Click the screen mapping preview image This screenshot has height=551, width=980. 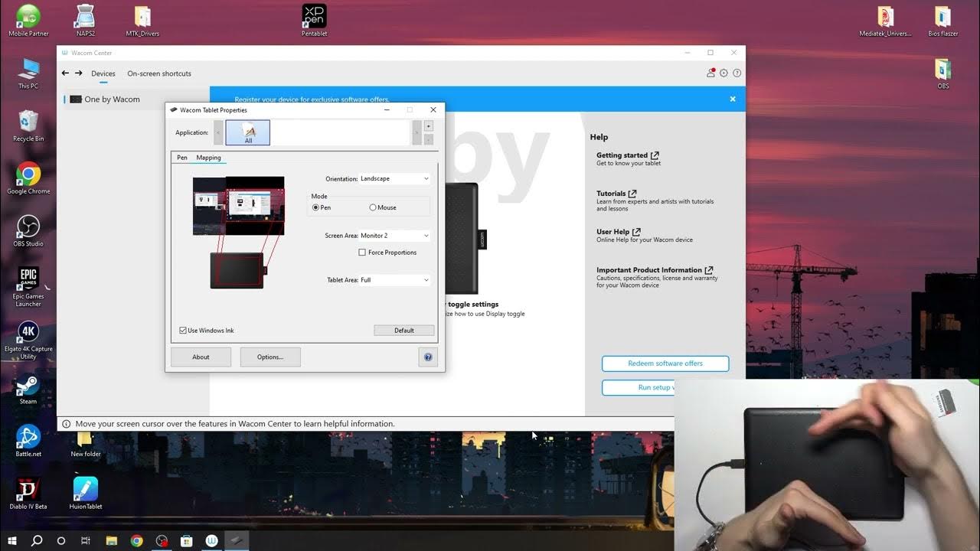click(239, 205)
